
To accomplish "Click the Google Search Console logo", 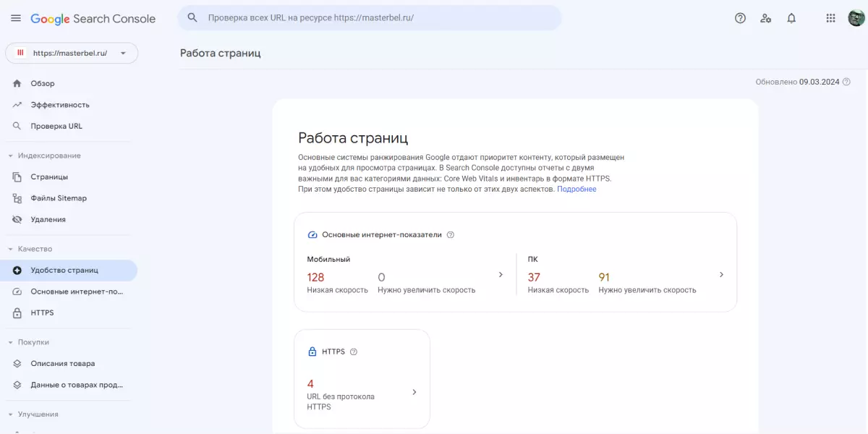I will point(93,18).
